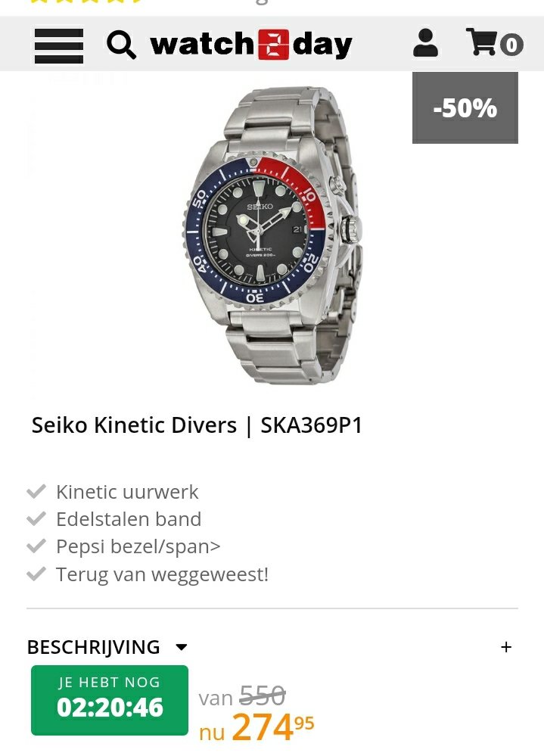The width and height of the screenshot is (544, 756).
Task: Click the BESCHRIJVING section header
Action: tap(93, 647)
